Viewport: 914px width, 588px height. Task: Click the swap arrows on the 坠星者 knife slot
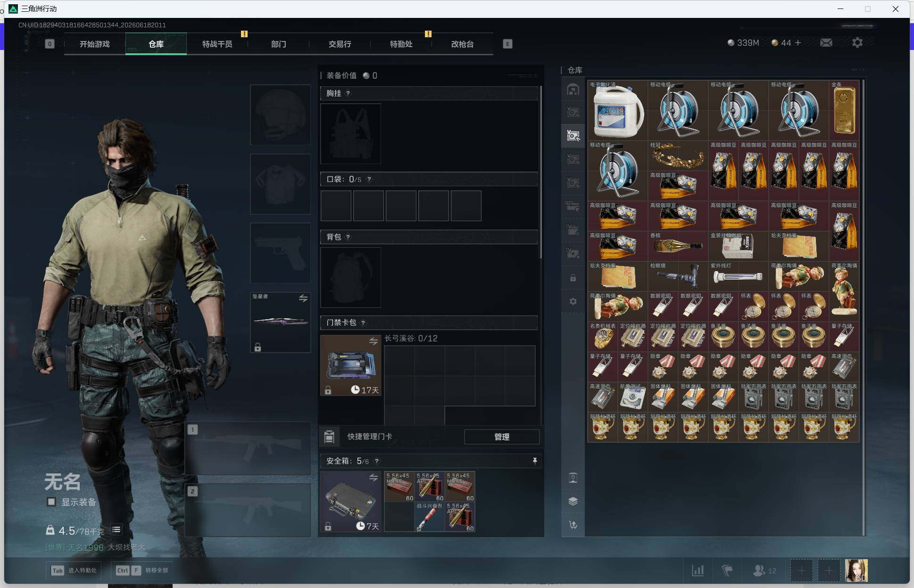point(303,298)
